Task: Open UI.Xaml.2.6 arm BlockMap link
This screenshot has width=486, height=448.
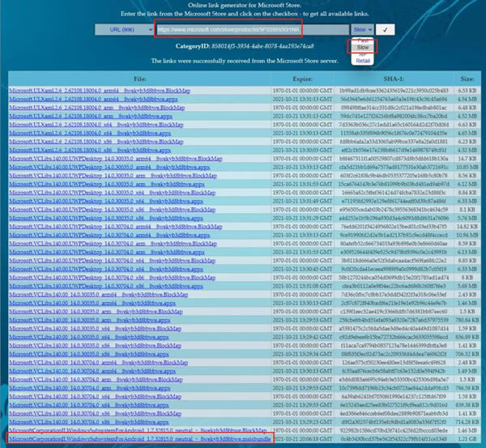Action: coord(96,108)
